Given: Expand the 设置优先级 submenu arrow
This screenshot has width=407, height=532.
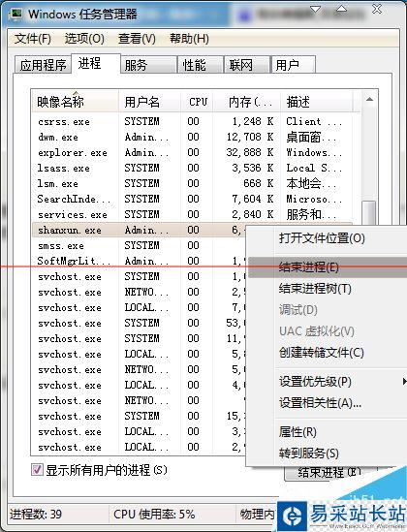Looking at the screenshot, I should (x=404, y=382).
